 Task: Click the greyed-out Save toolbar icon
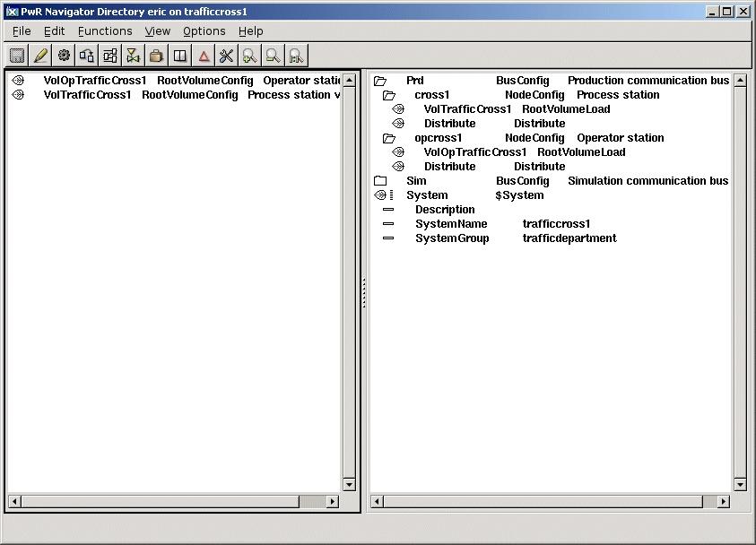click(17, 56)
